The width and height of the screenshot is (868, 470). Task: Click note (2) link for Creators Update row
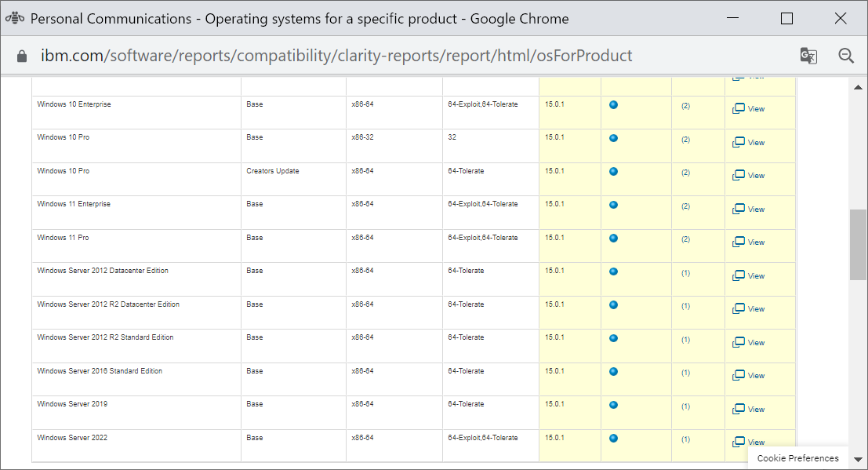(685, 173)
